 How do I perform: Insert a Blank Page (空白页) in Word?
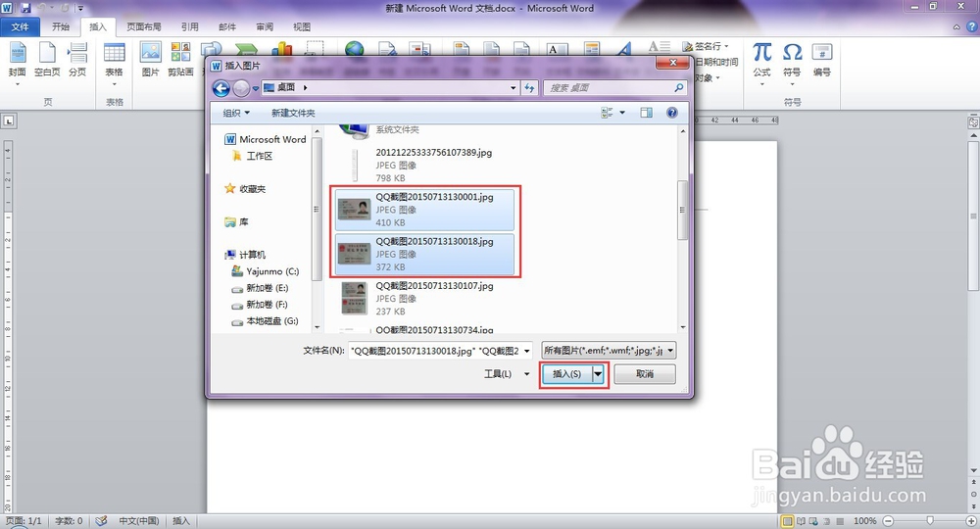point(47,61)
